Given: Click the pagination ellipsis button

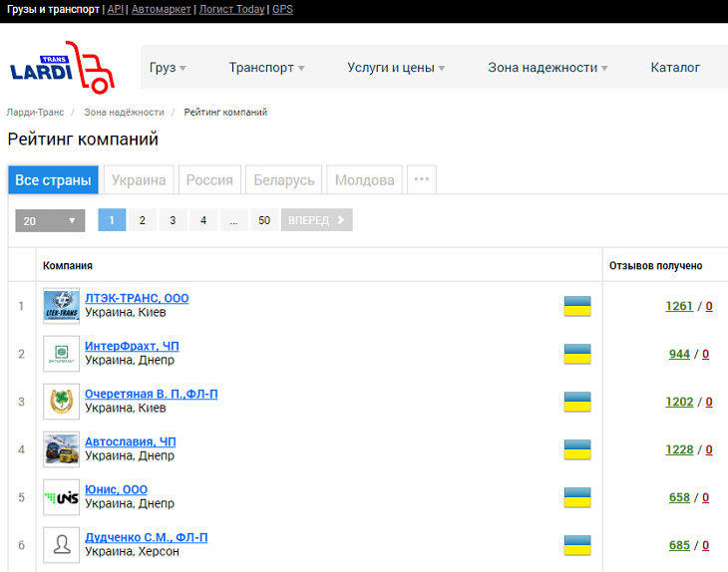Looking at the screenshot, I should pyautogui.click(x=233, y=220).
